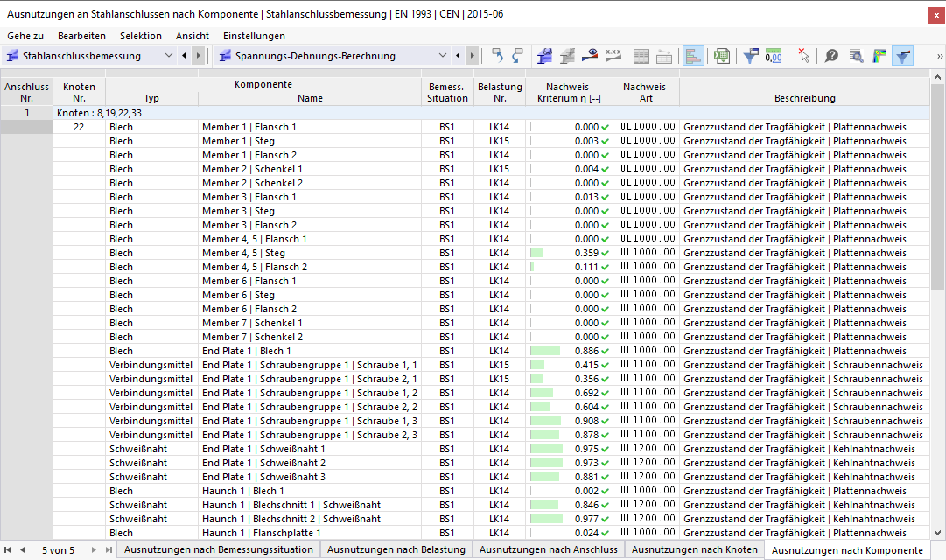The image size is (946, 560).
Task: Open the help question mark icon
Action: [831, 56]
